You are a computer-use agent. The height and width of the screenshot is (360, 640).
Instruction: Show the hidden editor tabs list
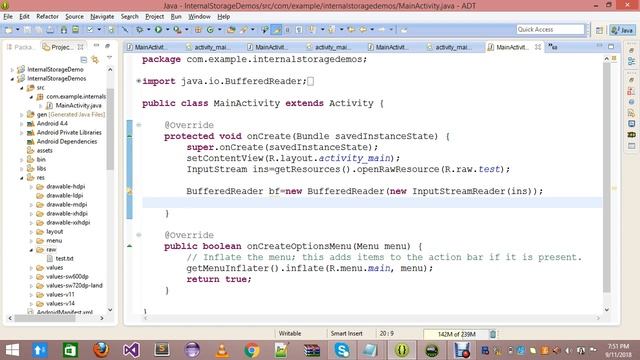553,47
